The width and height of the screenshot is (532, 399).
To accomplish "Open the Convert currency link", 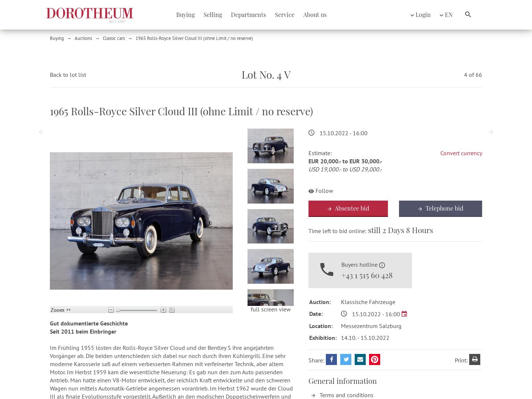I will pyautogui.click(x=461, y=153).
